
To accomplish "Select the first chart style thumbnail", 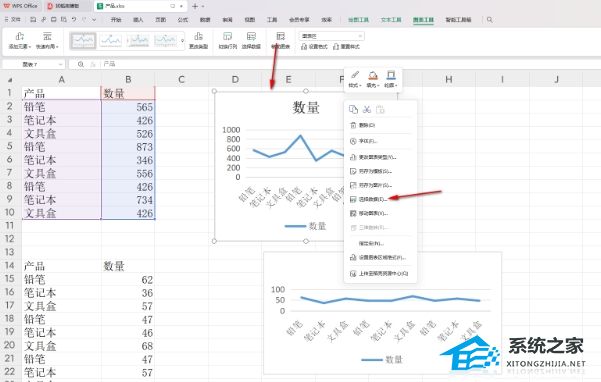I will point(83,41).
